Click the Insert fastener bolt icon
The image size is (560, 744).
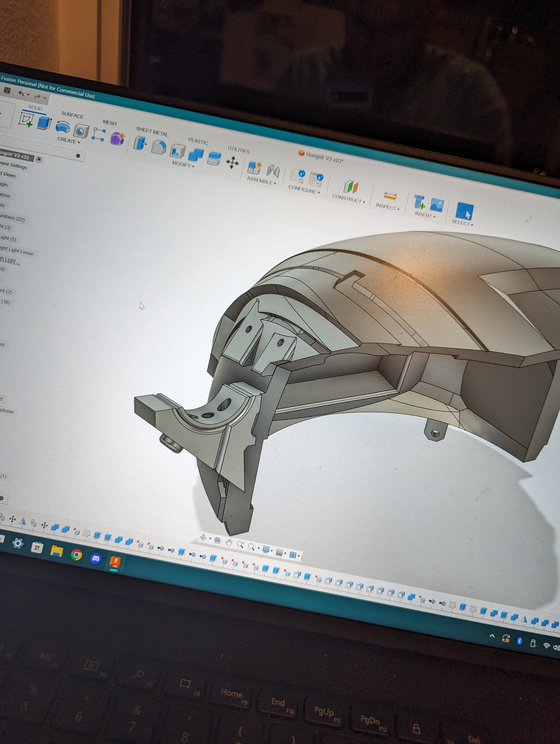(x=419, y=202)
